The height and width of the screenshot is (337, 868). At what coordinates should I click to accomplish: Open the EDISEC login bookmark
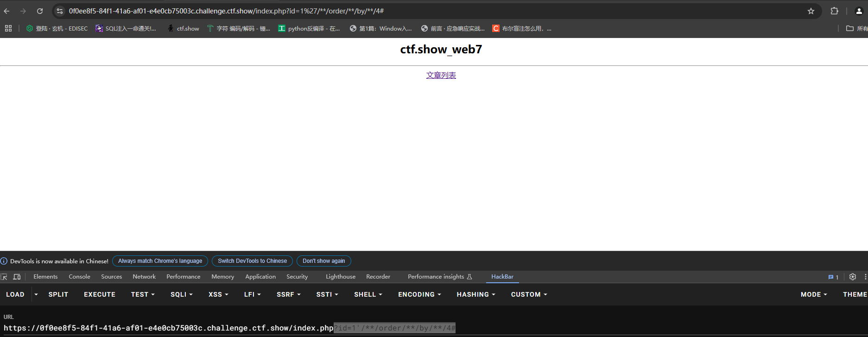(57, 28)
